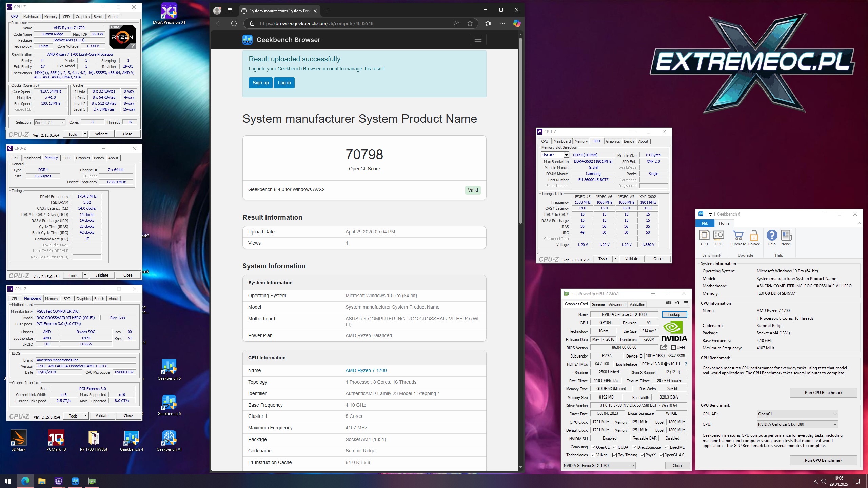Reload the Geekbench Browser page
Screen dimensions: 868x488
(234, 23)
